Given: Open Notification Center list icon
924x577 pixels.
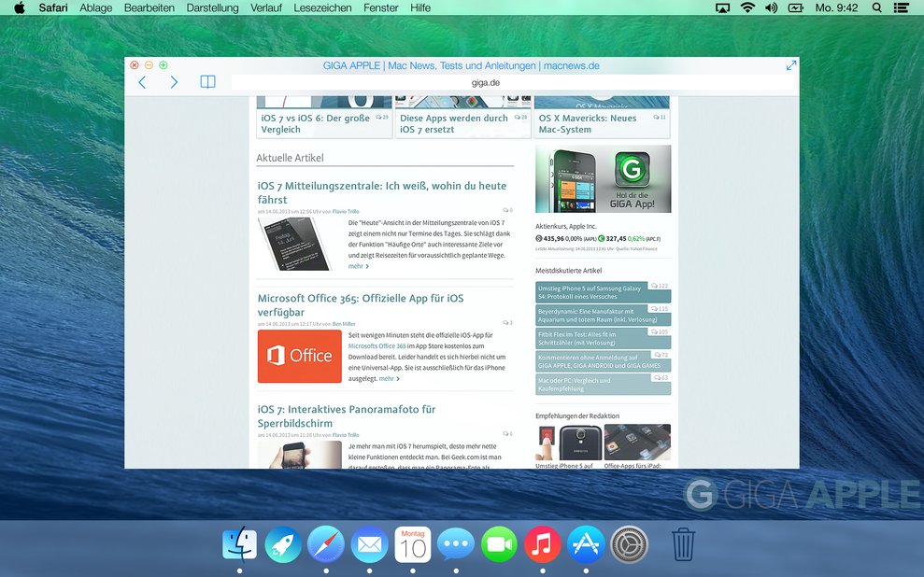Looking at the screenshot, I should [901, 7].
